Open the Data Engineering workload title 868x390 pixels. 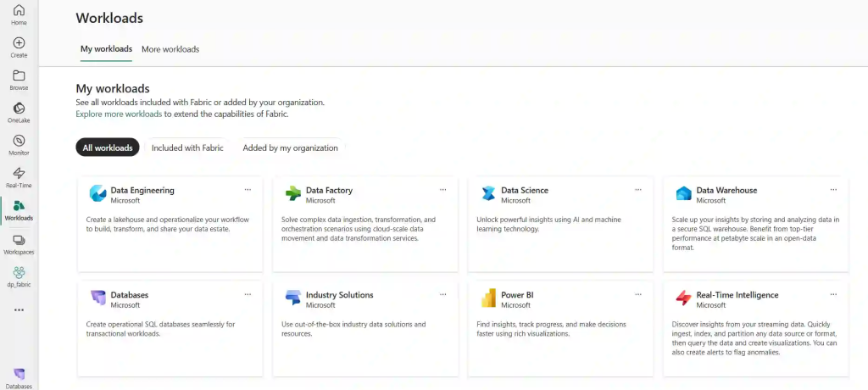point(142,190)
